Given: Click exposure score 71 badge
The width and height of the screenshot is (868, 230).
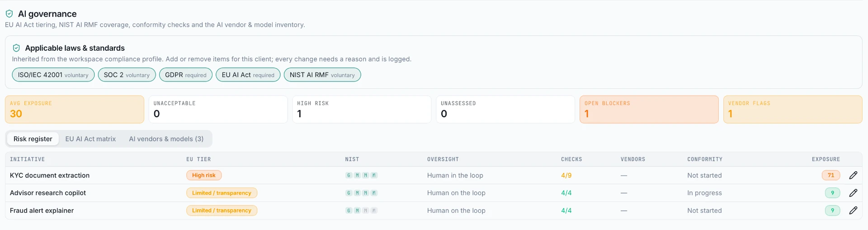Looking at the screenshot, I should [831, 175].
